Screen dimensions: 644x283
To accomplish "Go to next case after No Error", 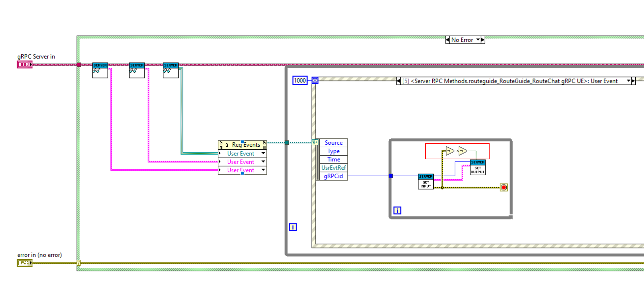I will (483, 40).
